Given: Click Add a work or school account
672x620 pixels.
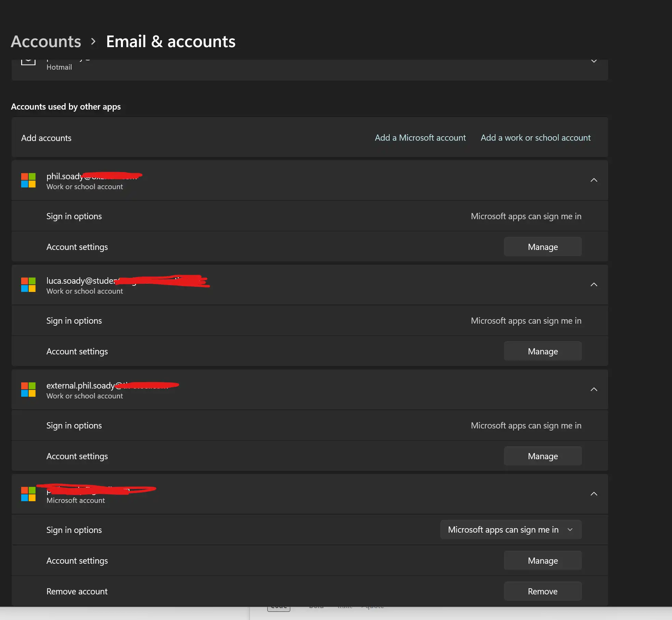Looking at the screenshot, I should (535, 138).
